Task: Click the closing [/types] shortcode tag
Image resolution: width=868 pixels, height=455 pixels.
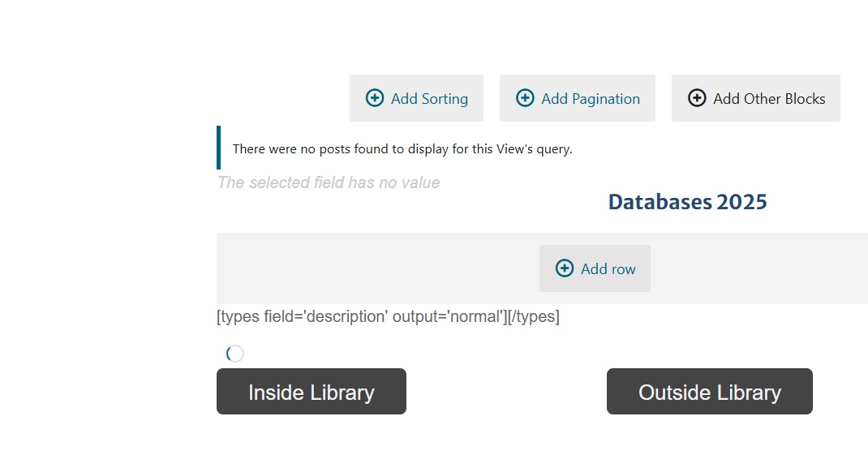Action: click(x=534, y=316)
